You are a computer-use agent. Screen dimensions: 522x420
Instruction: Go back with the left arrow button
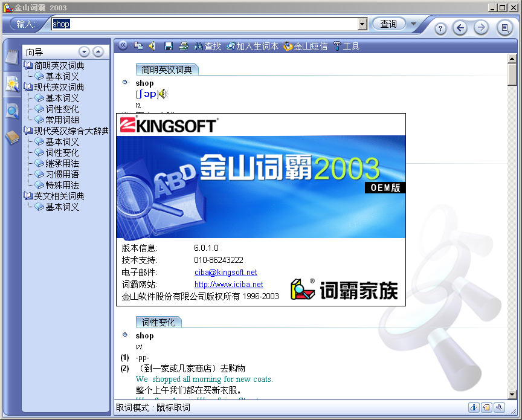(x=460, y=28)
